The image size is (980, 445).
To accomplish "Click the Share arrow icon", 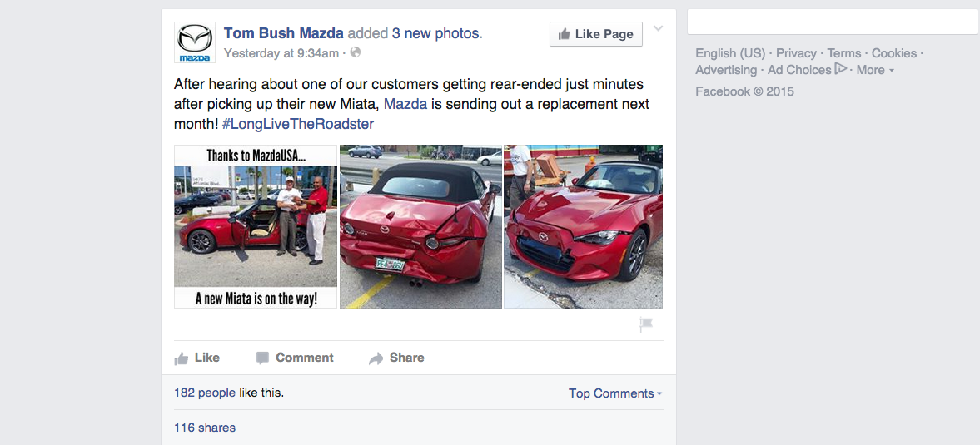I will (x=376, y=358).
